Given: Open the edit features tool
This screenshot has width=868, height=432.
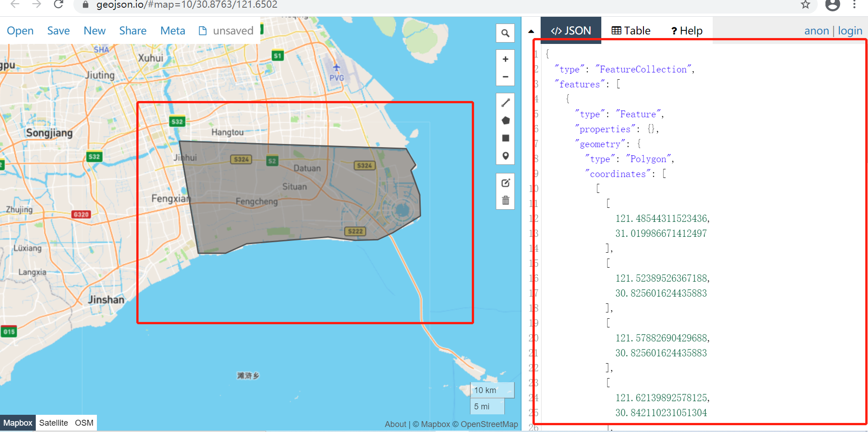Looking at the screenshot, I should click(505, 182).
